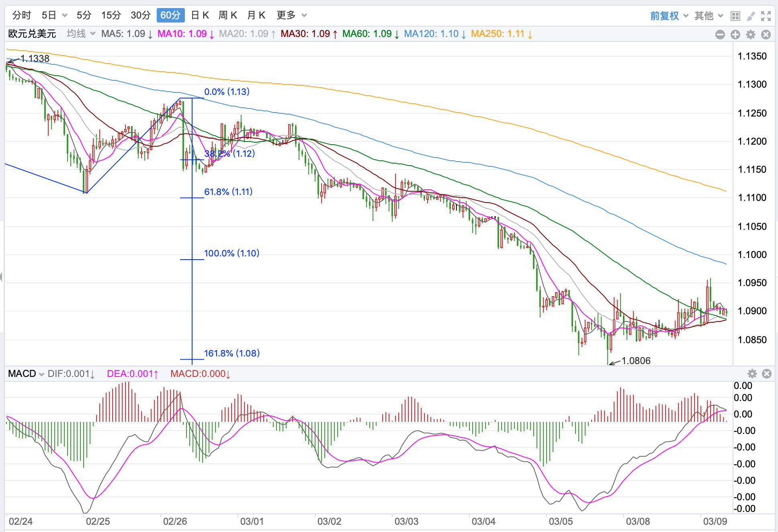Click the MA10 indicator label
Viewport: 778px width, 532px height.
click(186, 34)
